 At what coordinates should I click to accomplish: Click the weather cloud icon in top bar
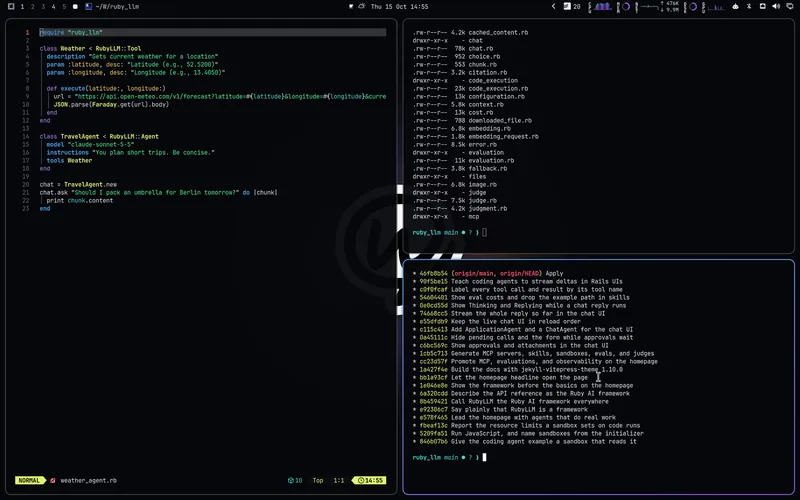pos(362,7)
